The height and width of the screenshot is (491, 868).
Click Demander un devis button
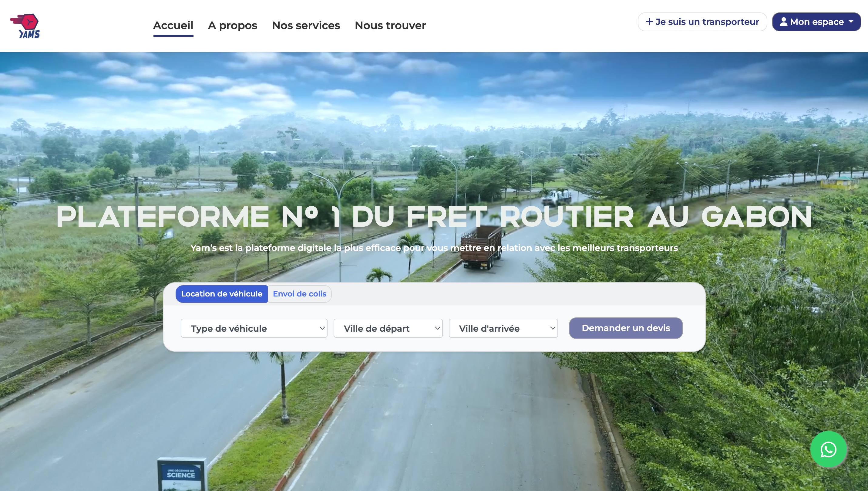tap(626, 328)
